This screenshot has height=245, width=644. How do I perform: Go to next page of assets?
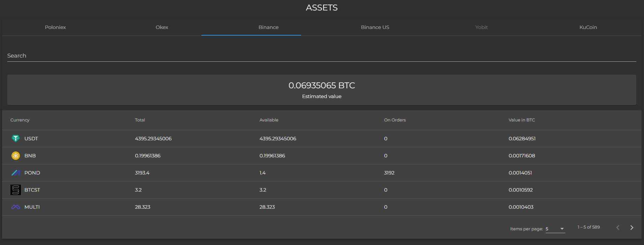(631, 228)
